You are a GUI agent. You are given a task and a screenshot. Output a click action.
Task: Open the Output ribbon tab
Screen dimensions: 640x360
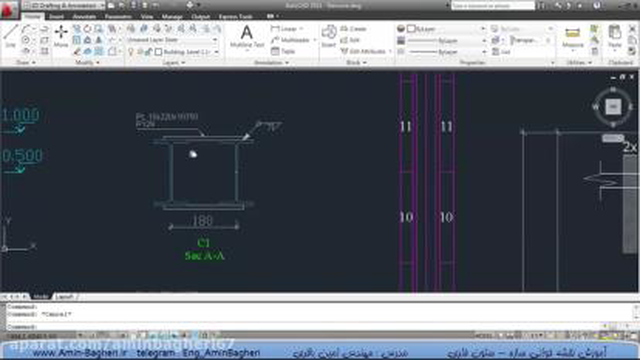pyautogui.click(x=200, y=16)
